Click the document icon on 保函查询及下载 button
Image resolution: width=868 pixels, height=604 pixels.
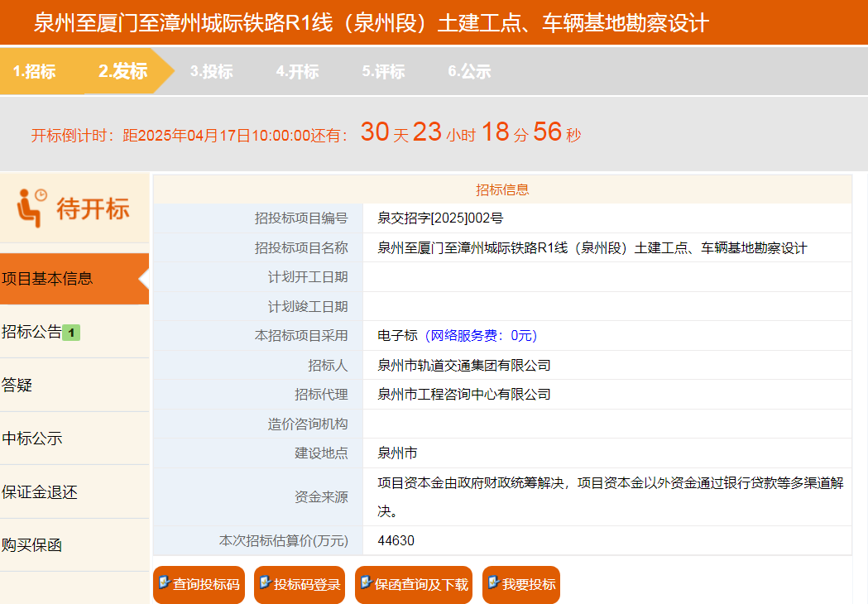(366, 582)
